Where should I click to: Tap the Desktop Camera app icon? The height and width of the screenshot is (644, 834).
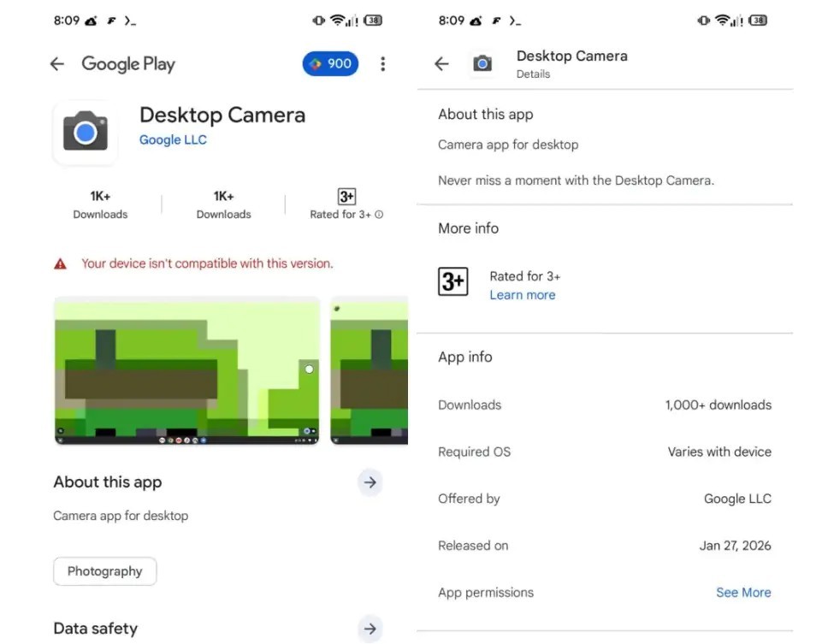pyautogui.click(x=86, y=132)
